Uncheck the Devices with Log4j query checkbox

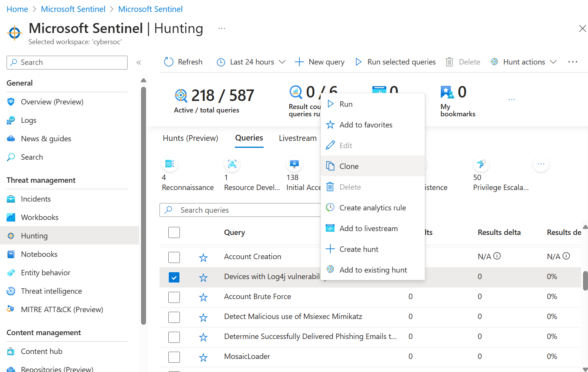click(174, 277)
